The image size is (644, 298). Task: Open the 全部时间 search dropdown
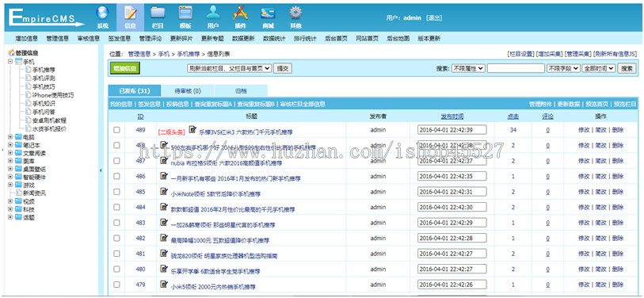[x=599, y=68]
